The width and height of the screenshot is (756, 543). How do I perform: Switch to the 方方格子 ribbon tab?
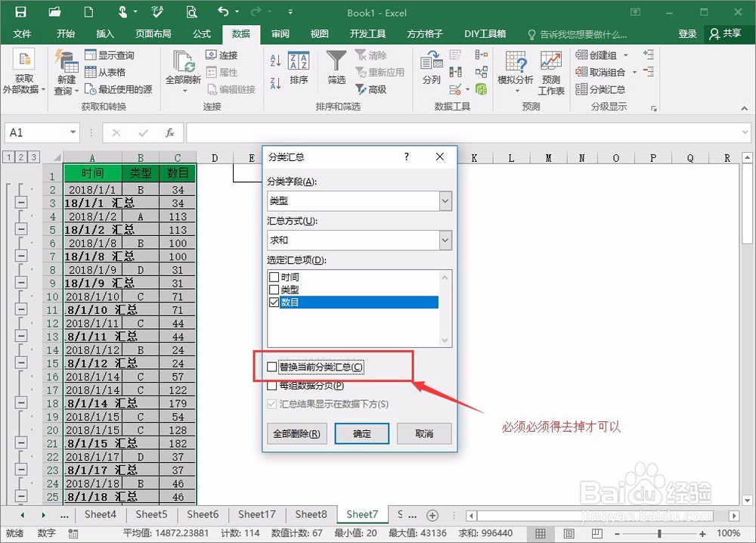click(x=424, y=34)
